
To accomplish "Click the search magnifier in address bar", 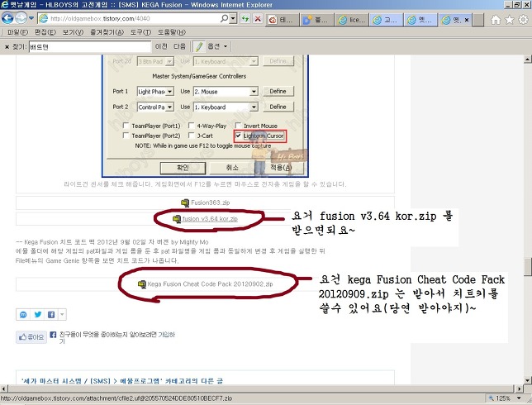I will [x=224, y=18].
